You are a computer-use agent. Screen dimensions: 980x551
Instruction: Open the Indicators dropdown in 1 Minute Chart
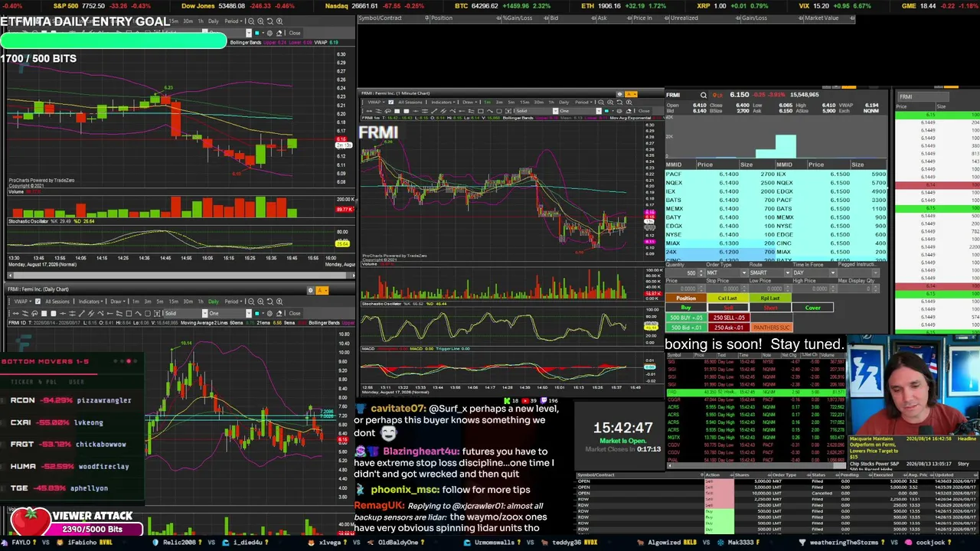444,103
